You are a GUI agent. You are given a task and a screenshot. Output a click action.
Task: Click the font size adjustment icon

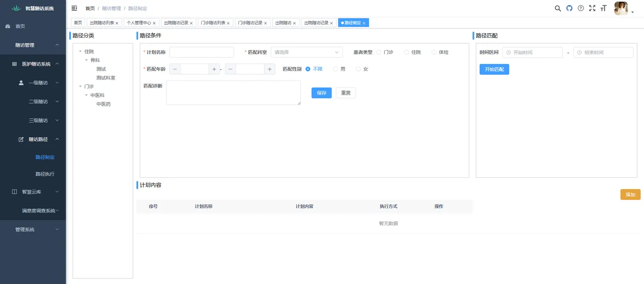[x=604, y=8]
